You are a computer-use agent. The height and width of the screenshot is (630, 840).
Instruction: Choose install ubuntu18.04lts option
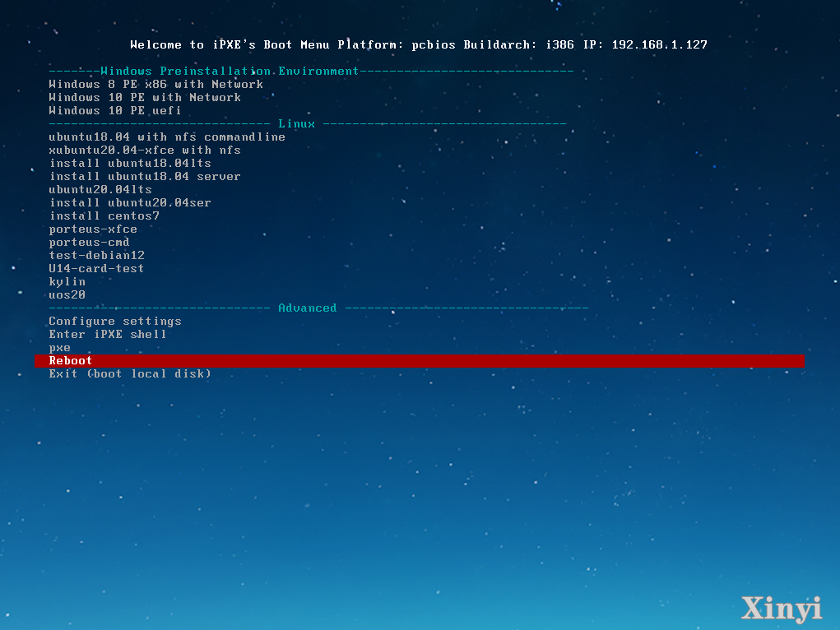tap(130, 163)
